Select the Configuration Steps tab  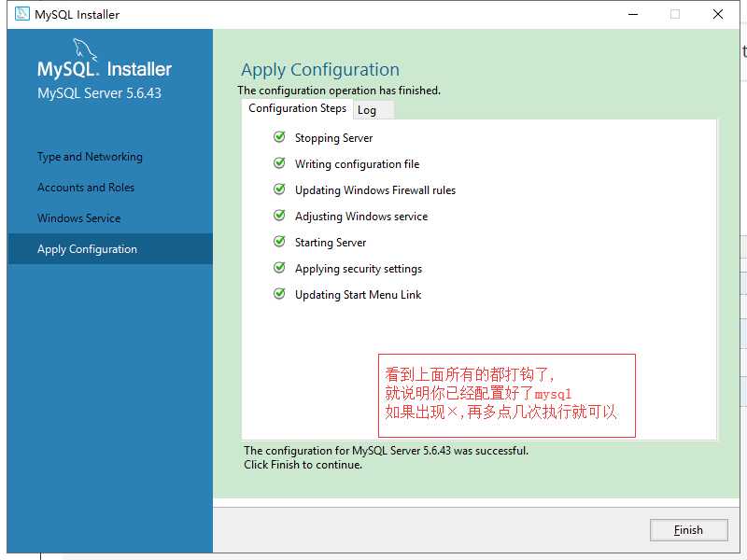pyautogui.click(x=297, y=108)
